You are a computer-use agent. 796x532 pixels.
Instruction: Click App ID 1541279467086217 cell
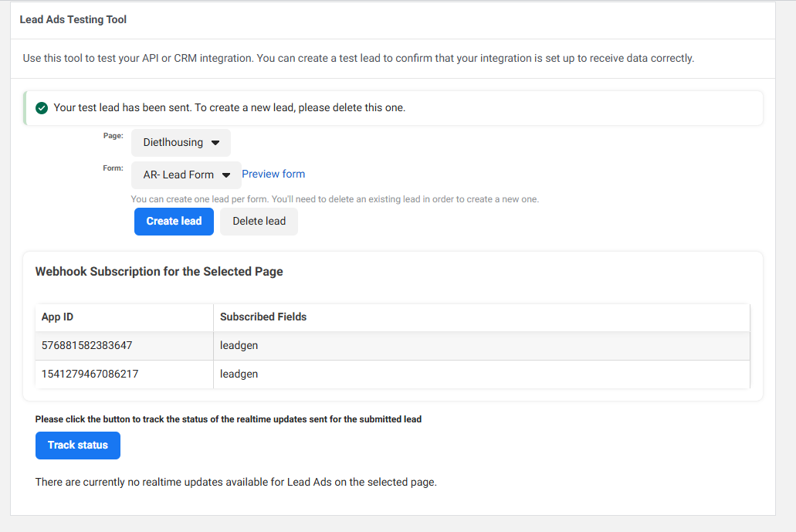coord(90,374)
